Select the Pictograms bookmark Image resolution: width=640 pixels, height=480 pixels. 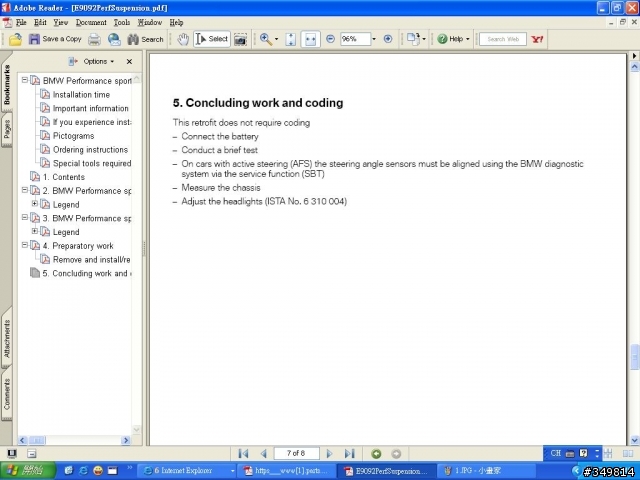click(x=73, y=136)
